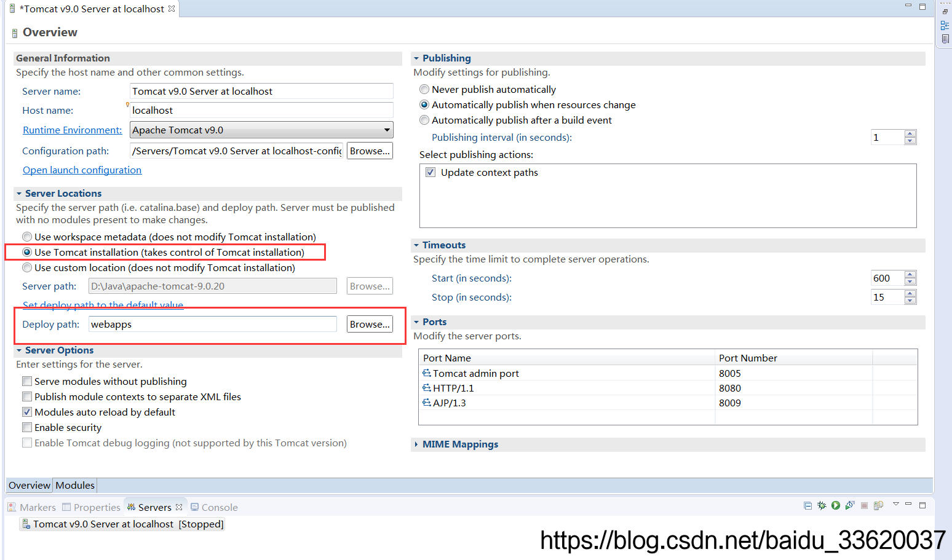
Task: Select Automatically publish when resources change
Action: click(x=424, y=105)
